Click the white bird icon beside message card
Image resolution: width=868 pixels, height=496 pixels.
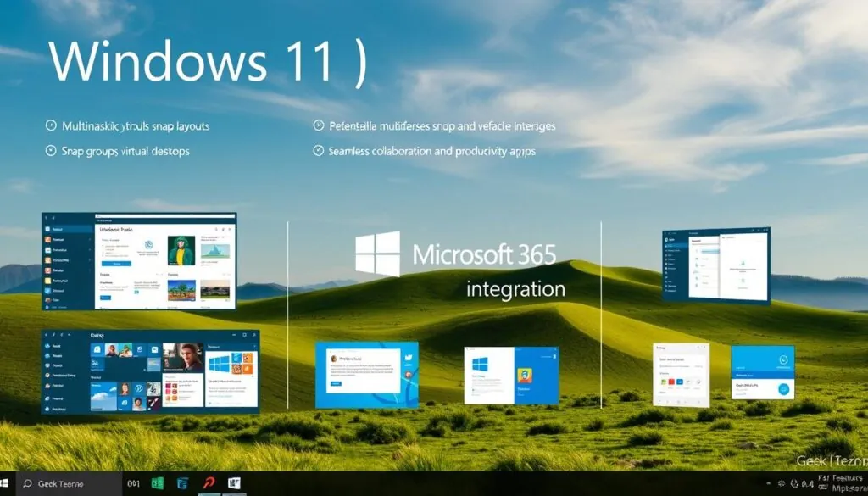point(409,358)
